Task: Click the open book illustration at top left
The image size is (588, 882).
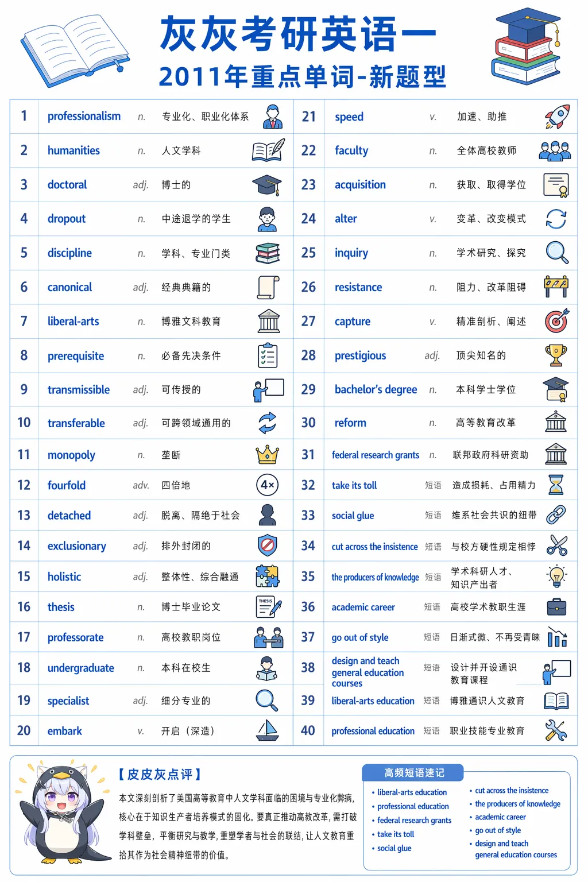Action: pos(75,51)
